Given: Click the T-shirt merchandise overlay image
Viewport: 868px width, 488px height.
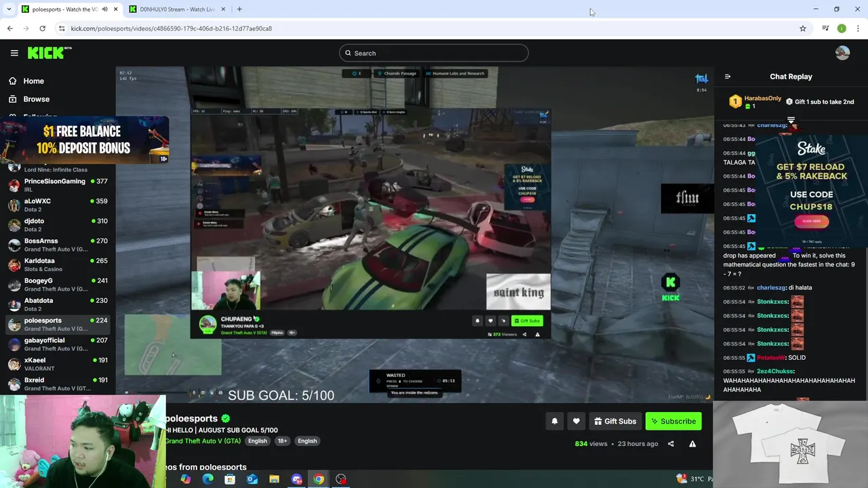Looking at the screenshot, I should coord(790,444).
